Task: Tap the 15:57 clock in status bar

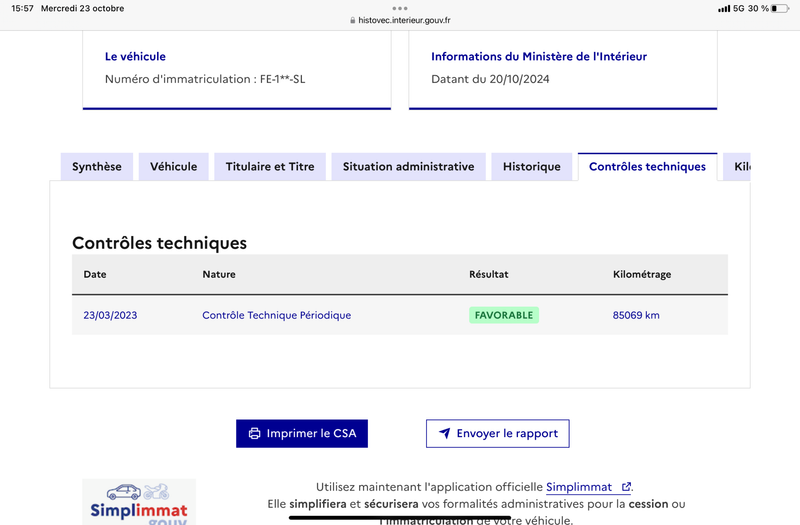Action: tap(22, 8)
